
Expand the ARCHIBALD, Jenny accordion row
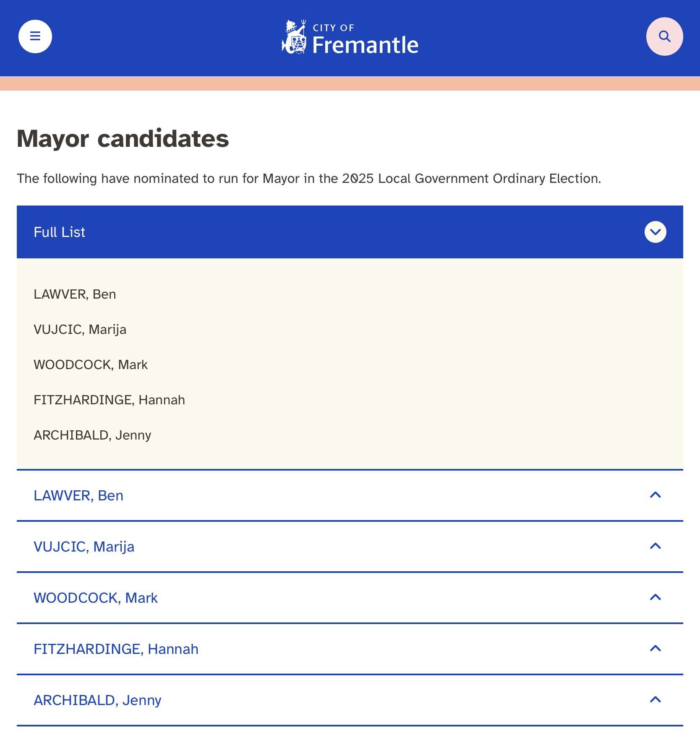coord(350,700)
